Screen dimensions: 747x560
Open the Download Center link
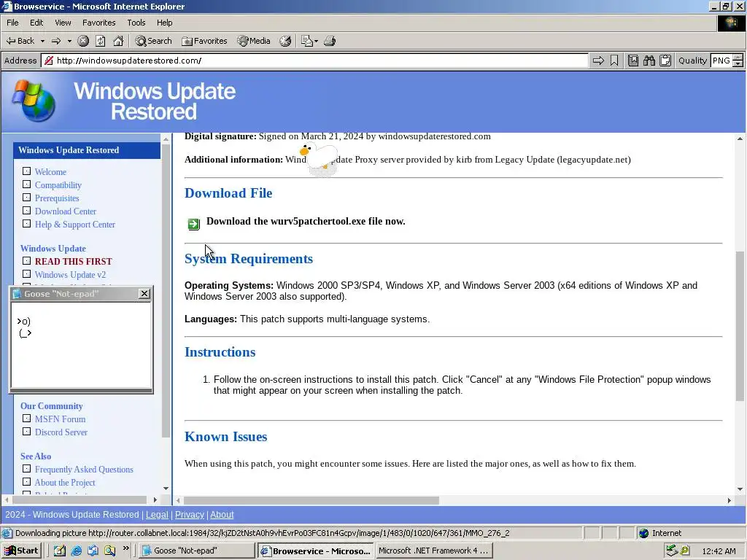(x=65, y=211)
